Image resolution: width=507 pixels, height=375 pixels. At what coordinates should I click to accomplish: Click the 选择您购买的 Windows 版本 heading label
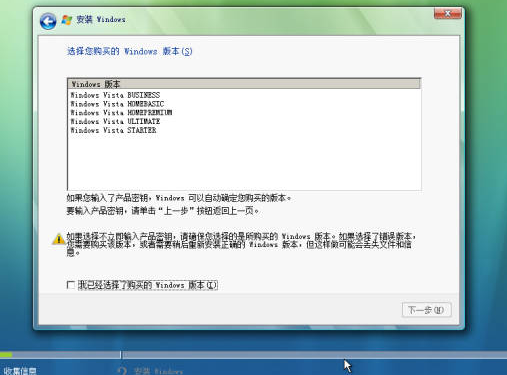coord(130,51)
